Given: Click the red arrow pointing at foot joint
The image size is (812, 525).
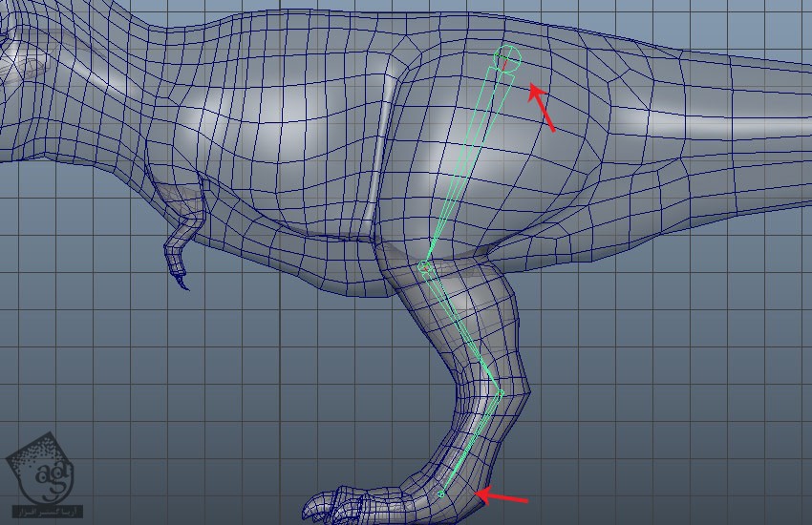Looking at the screenshot, I should tap(502, 496).
